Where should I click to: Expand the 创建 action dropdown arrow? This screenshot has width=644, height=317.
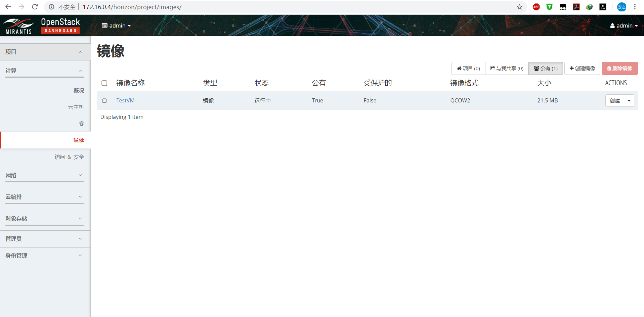tap(629, 100)
